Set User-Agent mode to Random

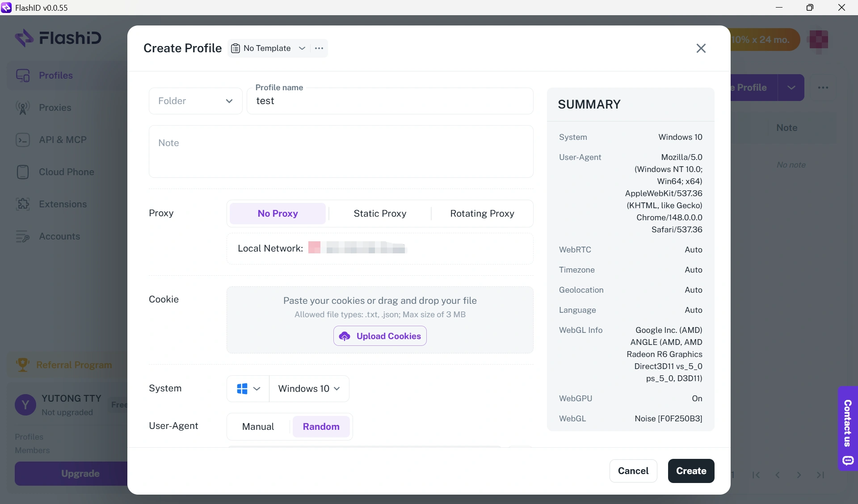coord(321,427)
